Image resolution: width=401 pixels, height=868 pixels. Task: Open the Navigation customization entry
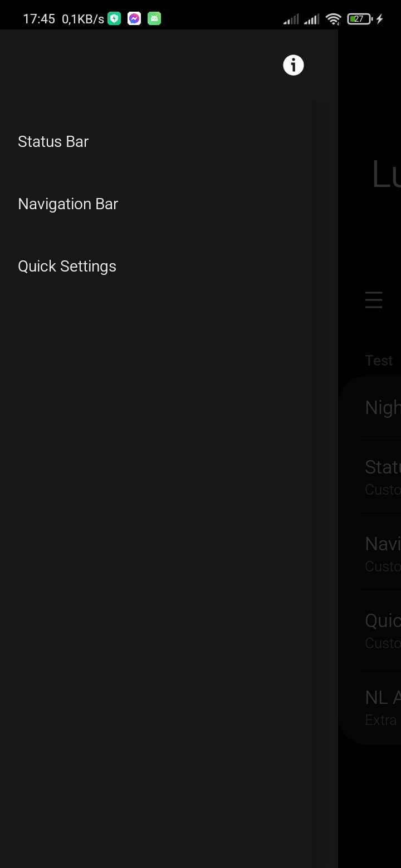pyautogui.click(x=382, y=553)
